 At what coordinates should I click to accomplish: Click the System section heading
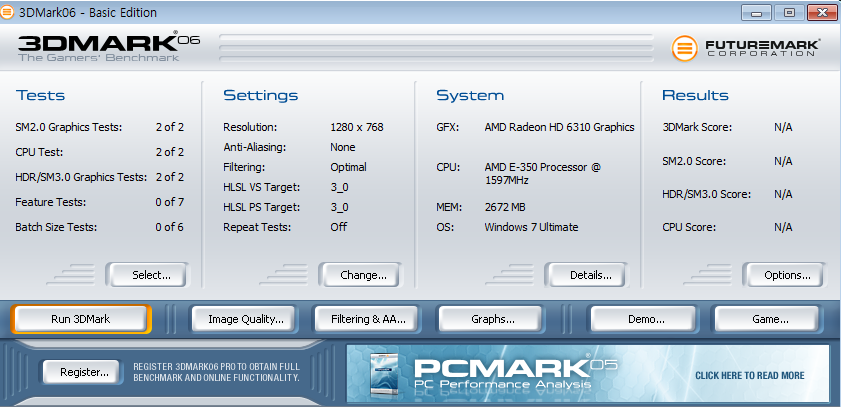470,95
